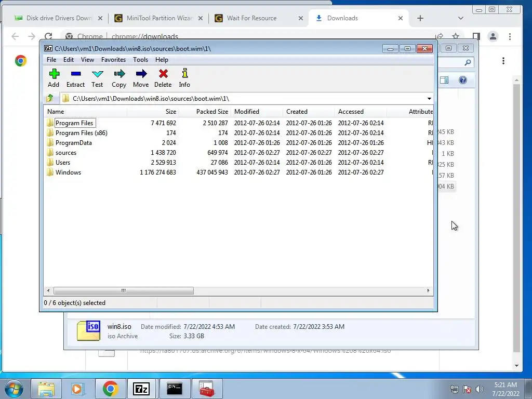Click the Program Files folder icon
The image size is (532, 399).
point(50,123)
